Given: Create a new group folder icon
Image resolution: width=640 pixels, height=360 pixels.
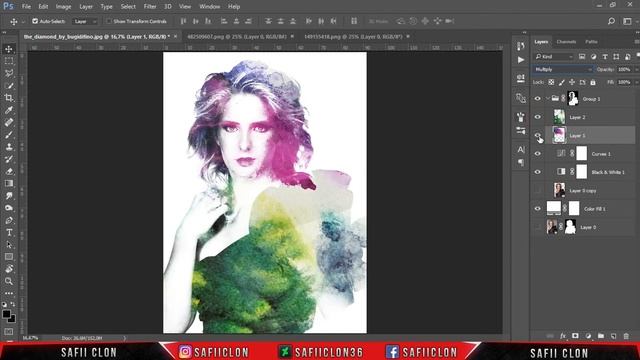Looking at the screenshot, I should (x=601, y=336).
